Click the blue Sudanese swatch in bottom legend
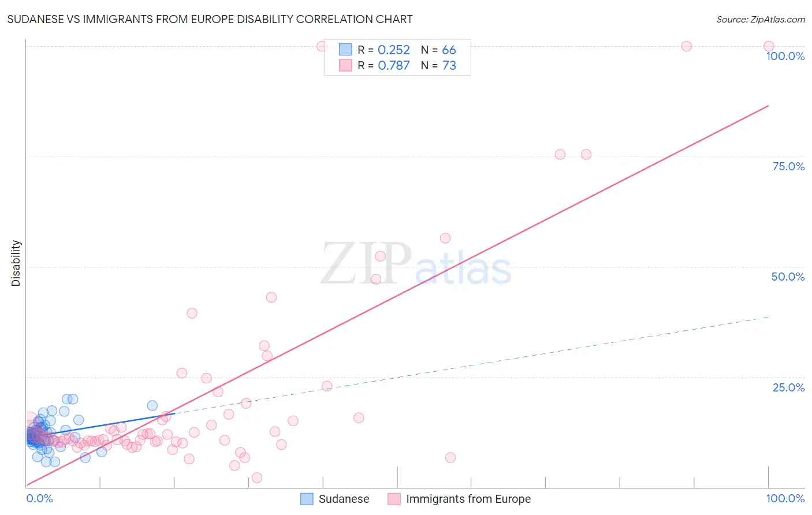Viewport: 812px width, 515px height. point(307,499)
